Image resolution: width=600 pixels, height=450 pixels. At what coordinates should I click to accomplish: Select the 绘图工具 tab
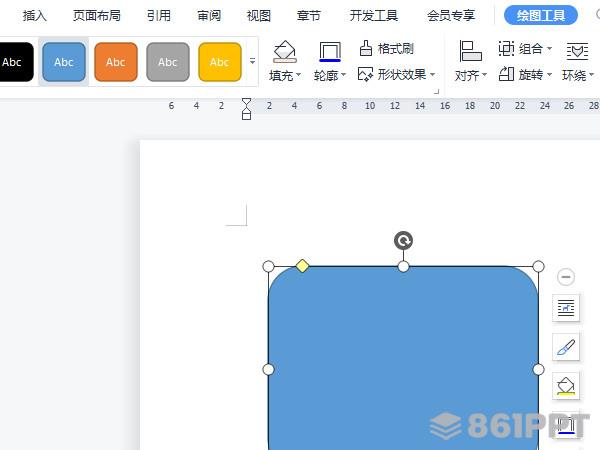[541, 15]
